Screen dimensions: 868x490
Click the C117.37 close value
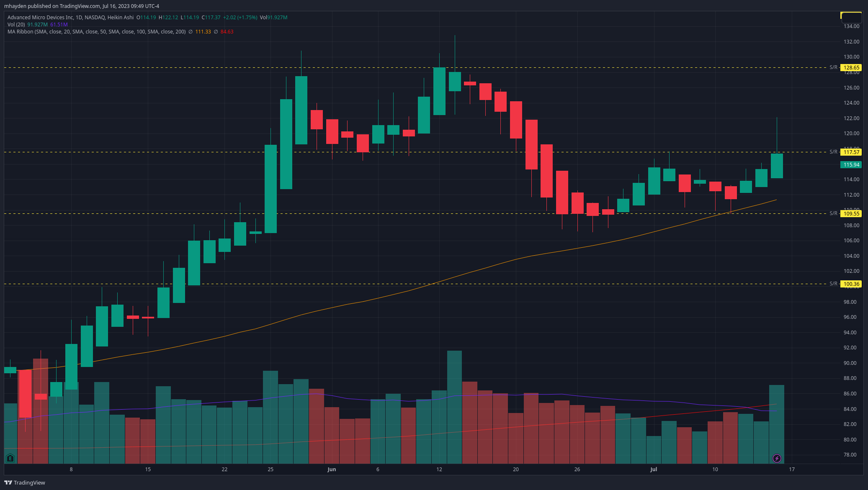(x=211, y=18)
